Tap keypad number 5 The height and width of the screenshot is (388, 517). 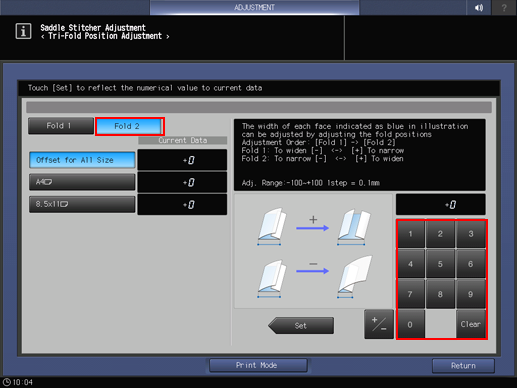click(440, 264)
